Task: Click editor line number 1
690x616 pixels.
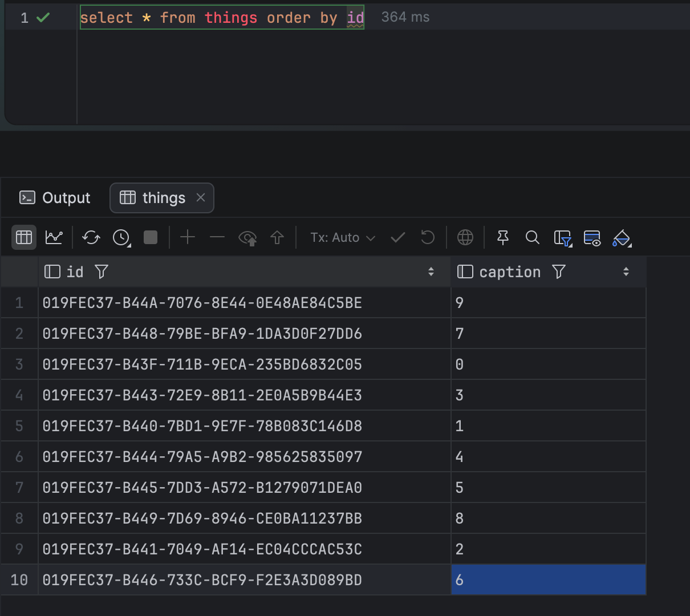Action: pyautogui.click(x=25, y=18)
